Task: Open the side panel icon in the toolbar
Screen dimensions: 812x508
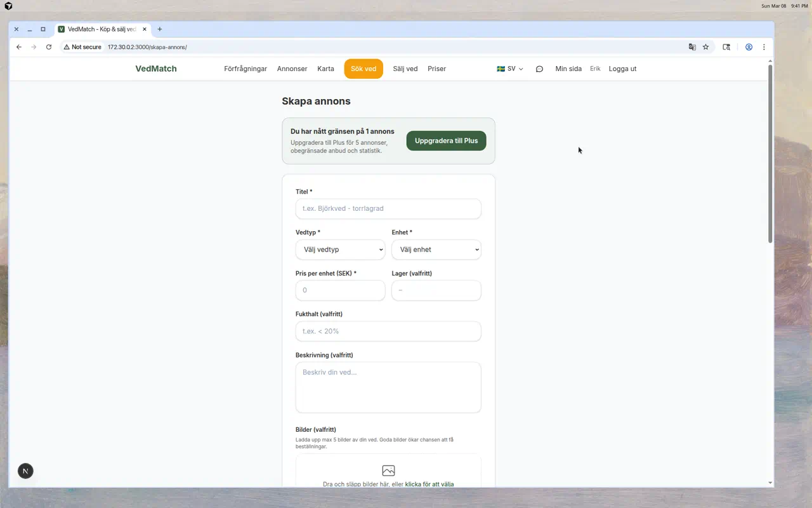Action: (726, 47)
